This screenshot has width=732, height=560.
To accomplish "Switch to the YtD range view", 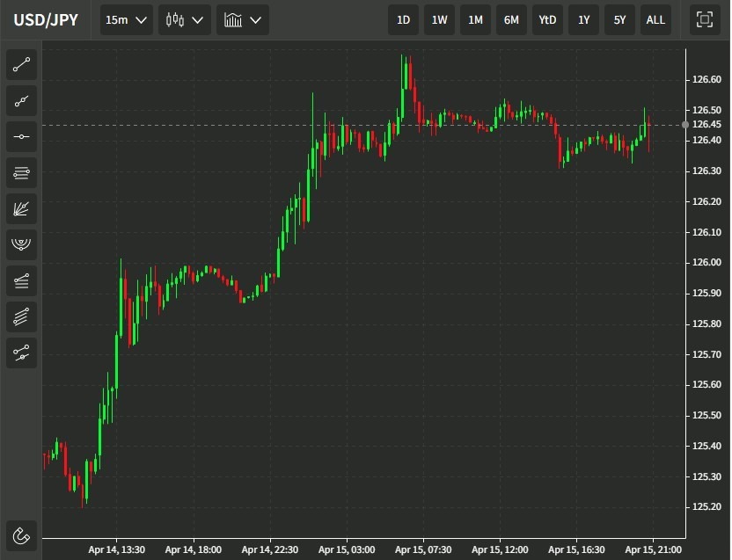I will pyautogui.click(x=547, y=19).
